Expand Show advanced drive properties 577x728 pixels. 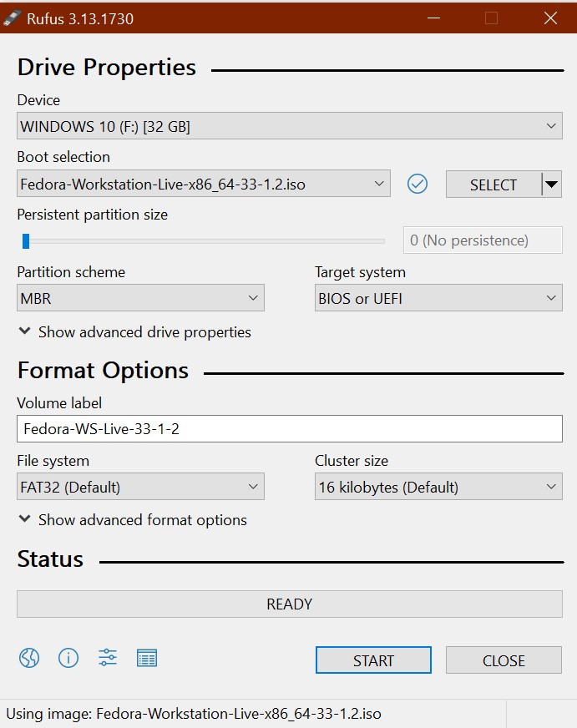[x=135, y=332]
